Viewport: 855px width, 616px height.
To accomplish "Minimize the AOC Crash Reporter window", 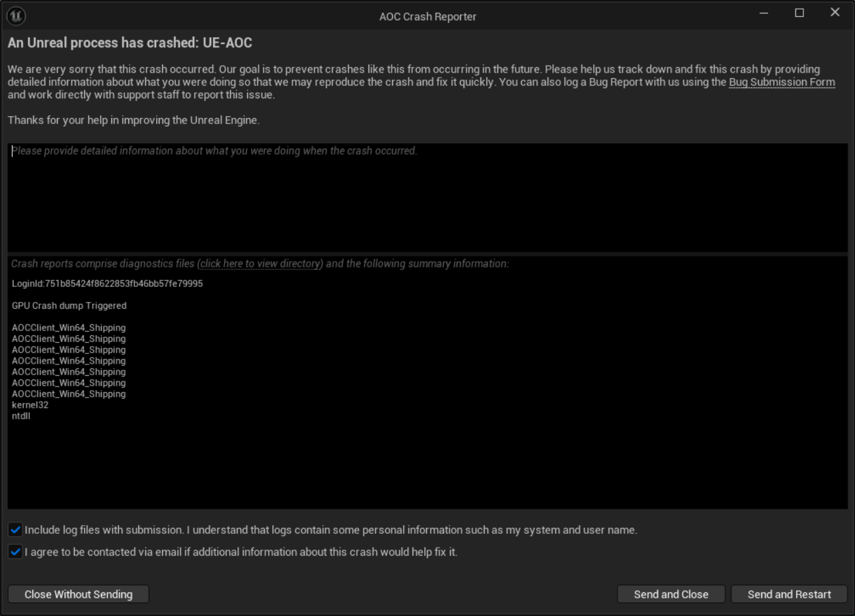I will 764,14.
